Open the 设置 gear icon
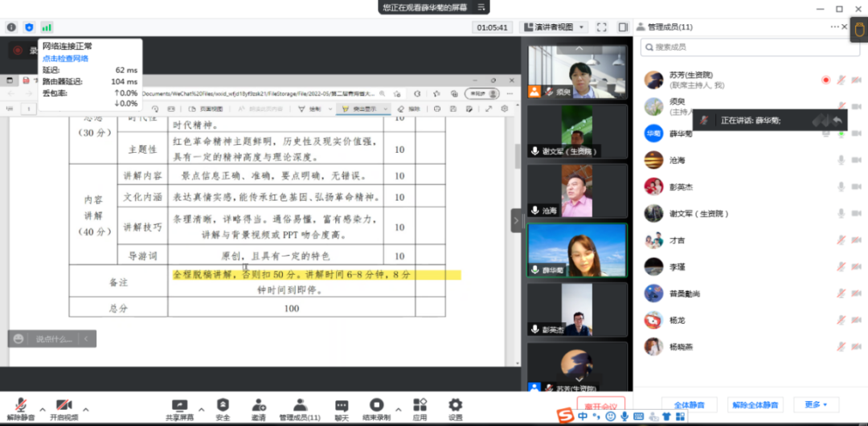The image size is (868, 426). (x=456, y=405)
